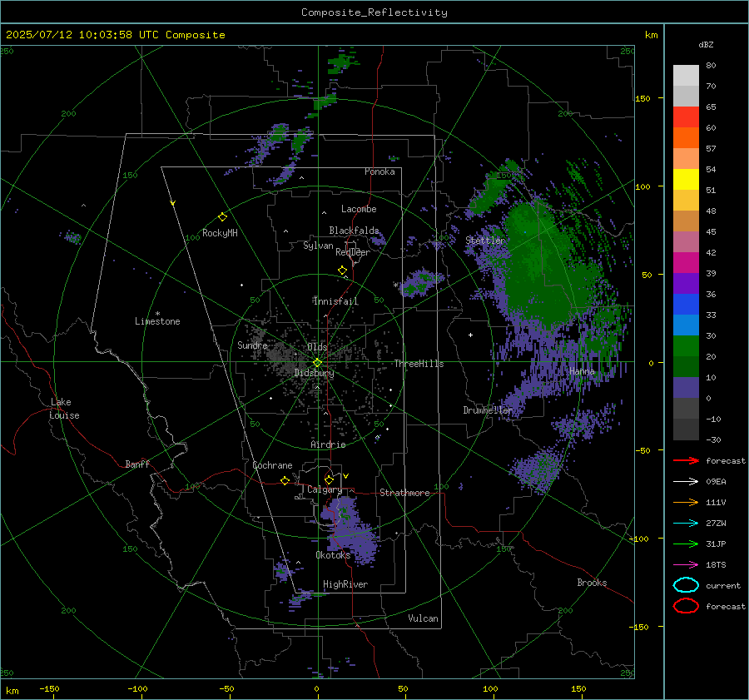
Task: Click the Lake Louise label
Action: (x=64, y=409)
